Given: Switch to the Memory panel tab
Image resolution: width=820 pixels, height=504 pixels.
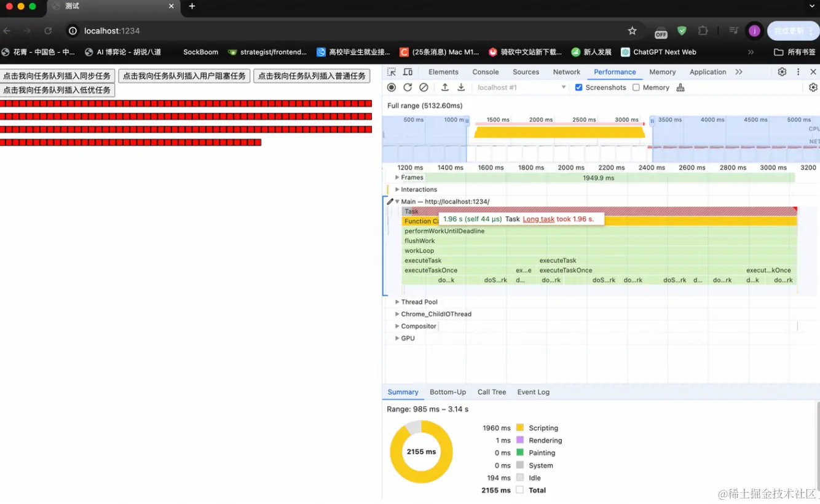Looking at the screenshot, I should 662,72.
